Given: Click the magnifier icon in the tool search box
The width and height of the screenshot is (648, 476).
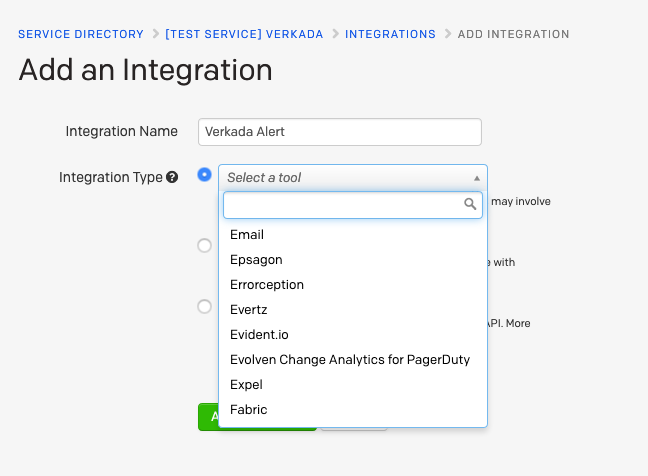Looking at the screenshot, I should pyautogui.click(x=471, y=204).
